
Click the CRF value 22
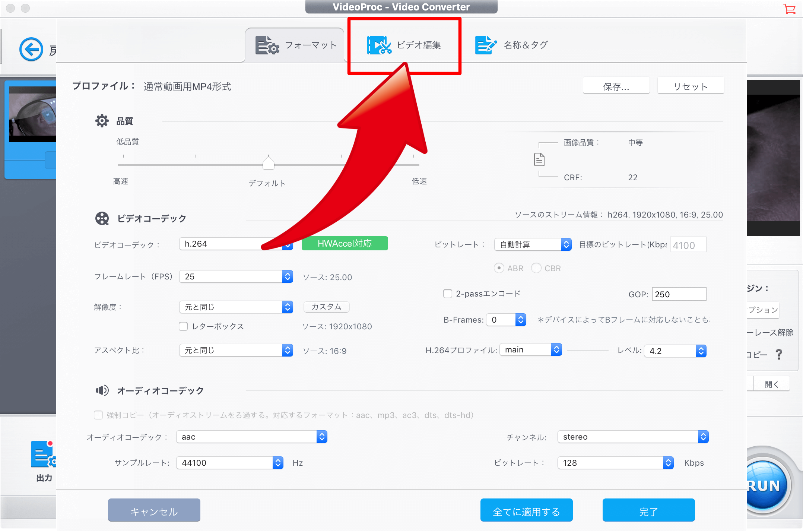(x=633, y=177)
